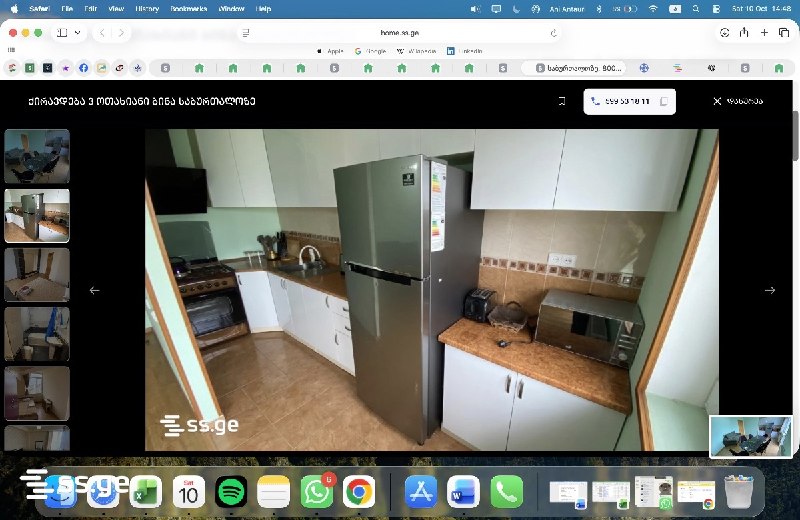Image resolution: width=800 pixels, height=520 pixels.
Task: Click the home.ss.ge address field
Action: (399, 33)
